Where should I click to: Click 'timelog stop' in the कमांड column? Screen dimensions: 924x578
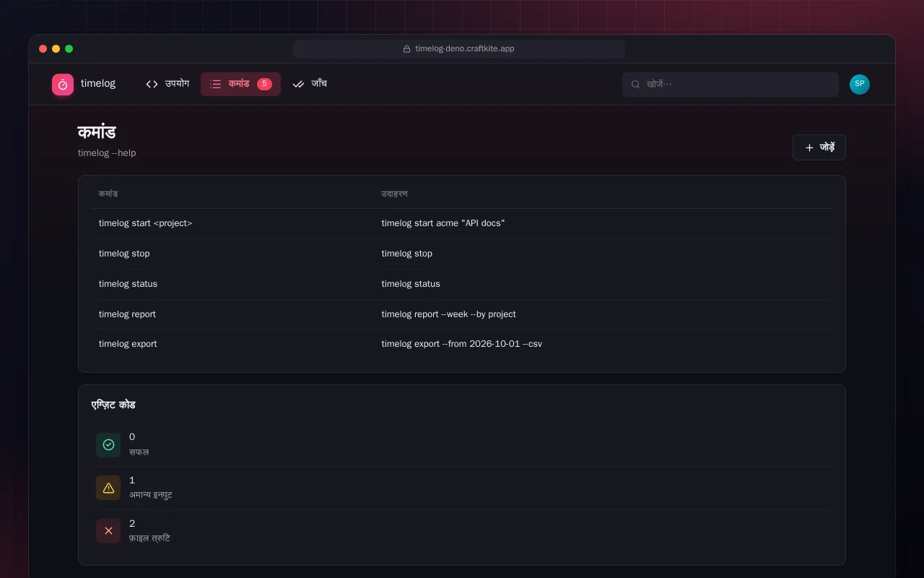[124, 254]
